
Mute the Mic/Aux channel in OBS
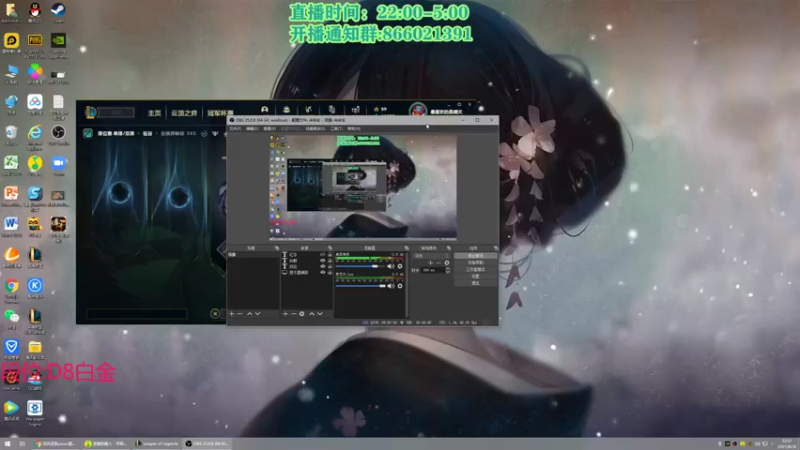[x=390, y=286]
